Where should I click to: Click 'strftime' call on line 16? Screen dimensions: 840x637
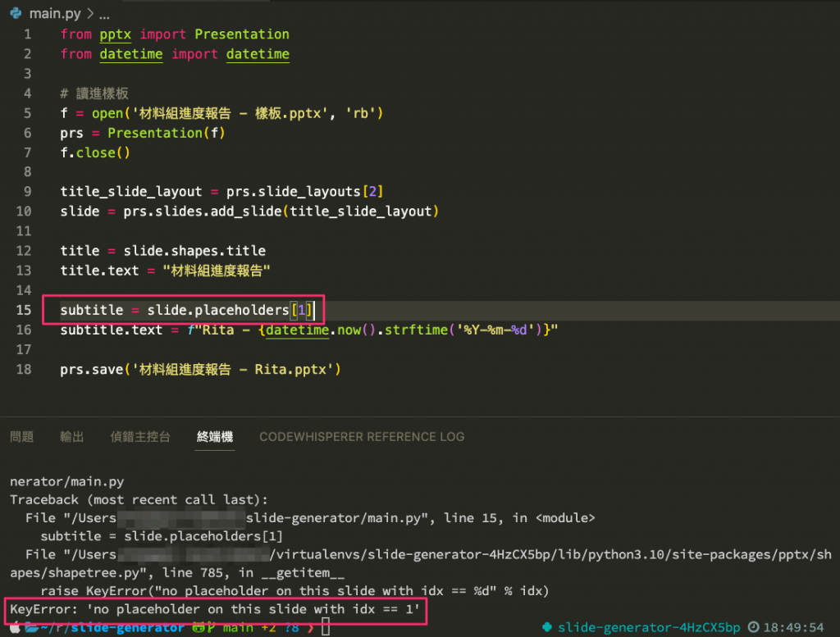tap(416, 330)
